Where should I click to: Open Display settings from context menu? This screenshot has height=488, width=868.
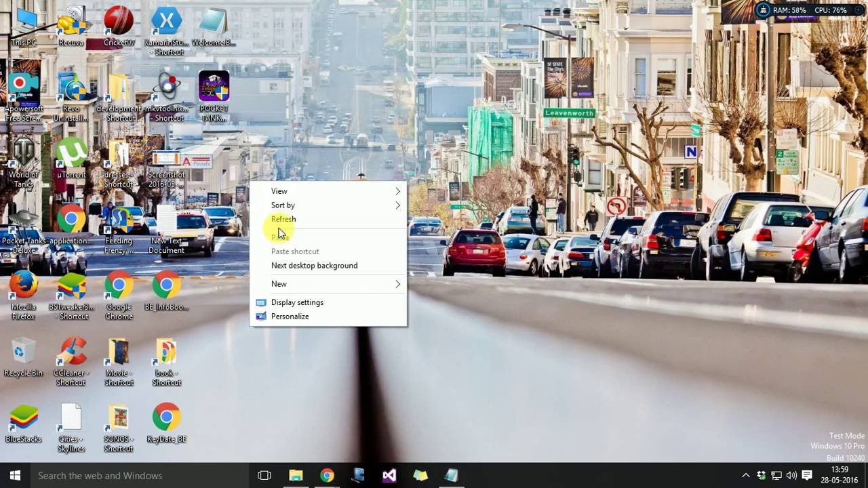[297, 302]
